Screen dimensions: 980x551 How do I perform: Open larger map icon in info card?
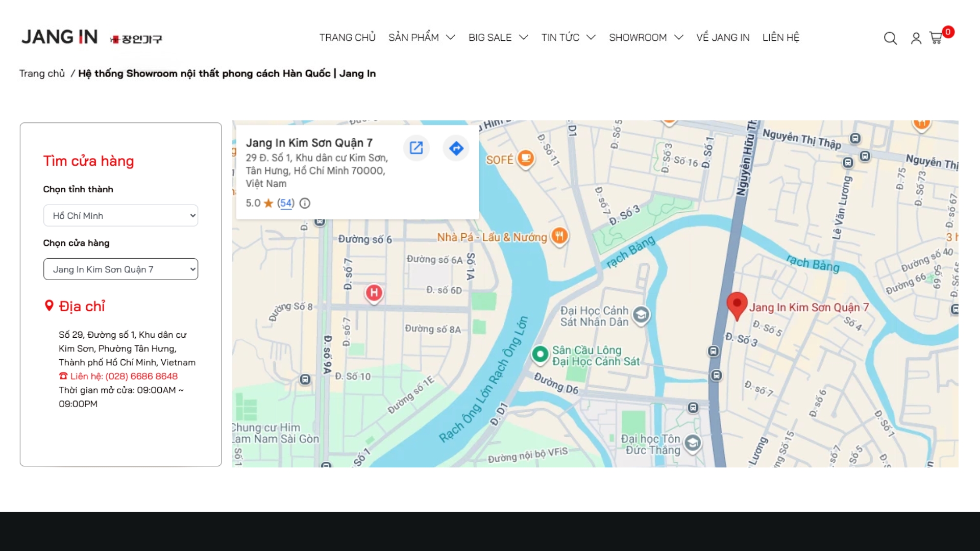(416, 148)
